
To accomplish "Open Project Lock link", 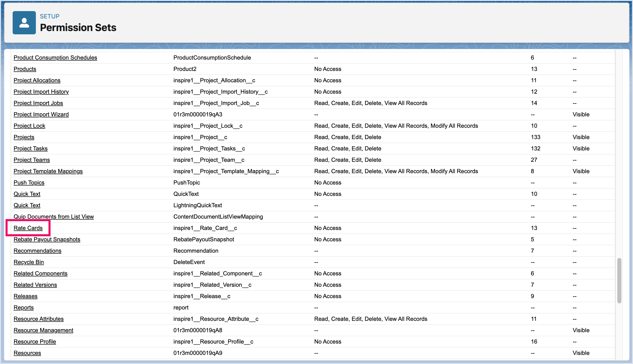I will point(29,126).
